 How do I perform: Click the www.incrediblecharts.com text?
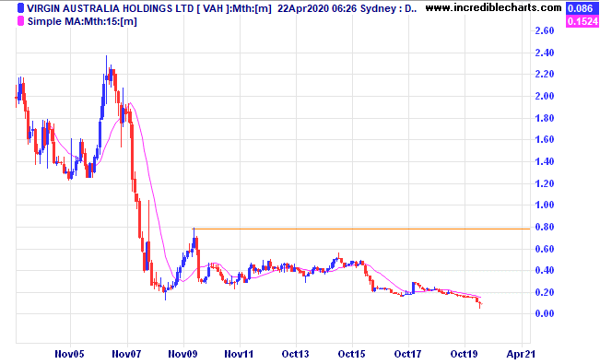tap(493, 7)
